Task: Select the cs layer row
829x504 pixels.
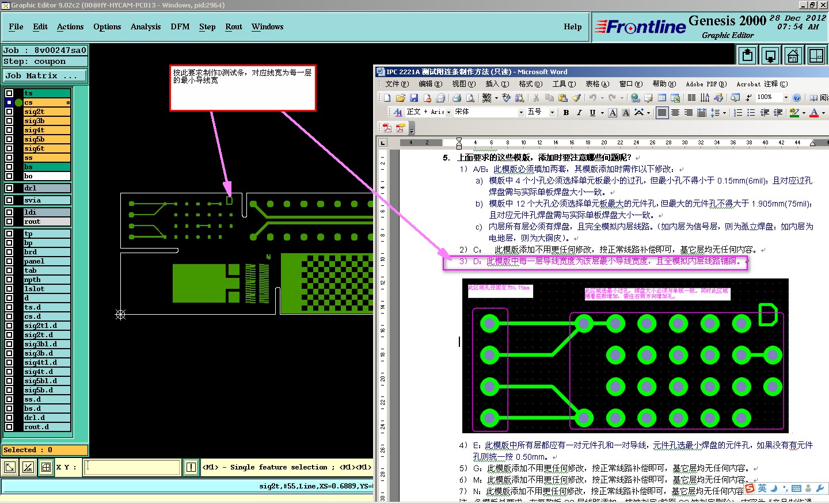Action: coord(47,102)
